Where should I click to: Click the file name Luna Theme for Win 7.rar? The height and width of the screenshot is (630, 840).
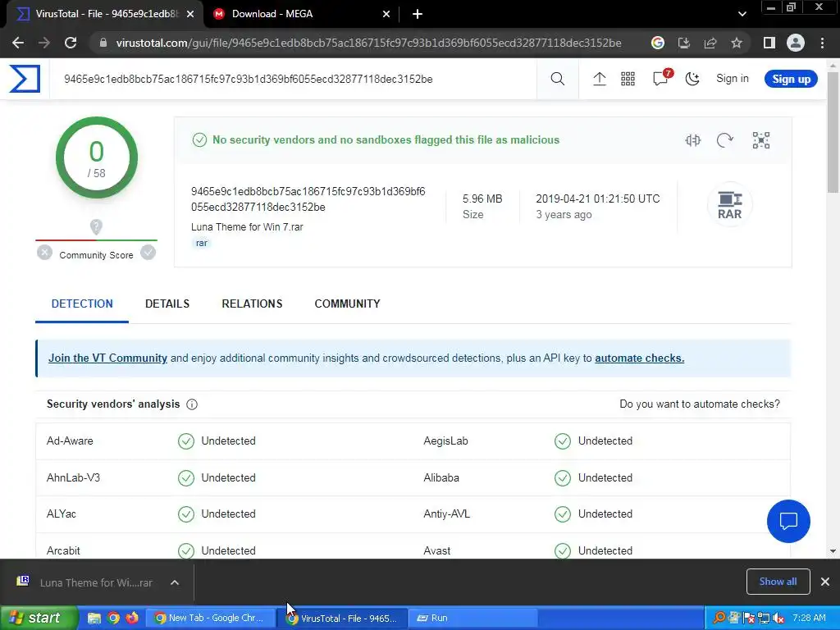pyautogui.click(x=247, y=227)
